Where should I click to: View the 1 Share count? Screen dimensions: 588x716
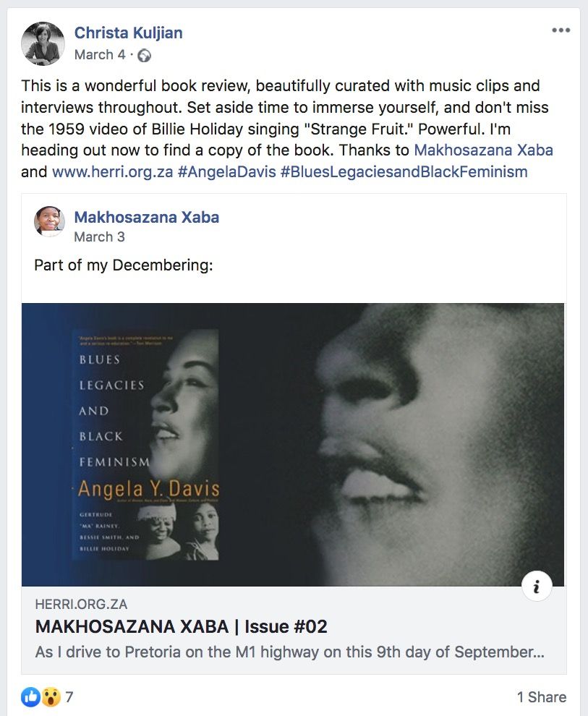[542, 696]
